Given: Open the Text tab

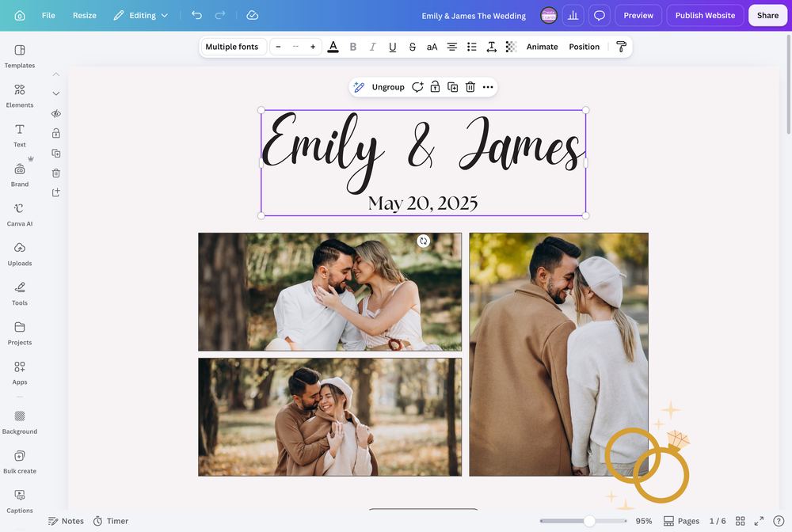Looking at the screenshot, I should [x=20, y=135].
